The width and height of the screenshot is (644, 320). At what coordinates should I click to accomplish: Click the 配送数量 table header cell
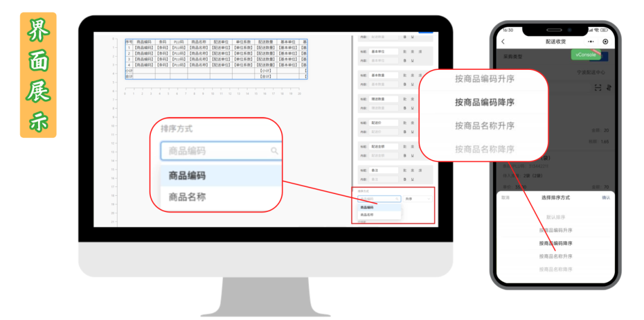tap(266, 42)
